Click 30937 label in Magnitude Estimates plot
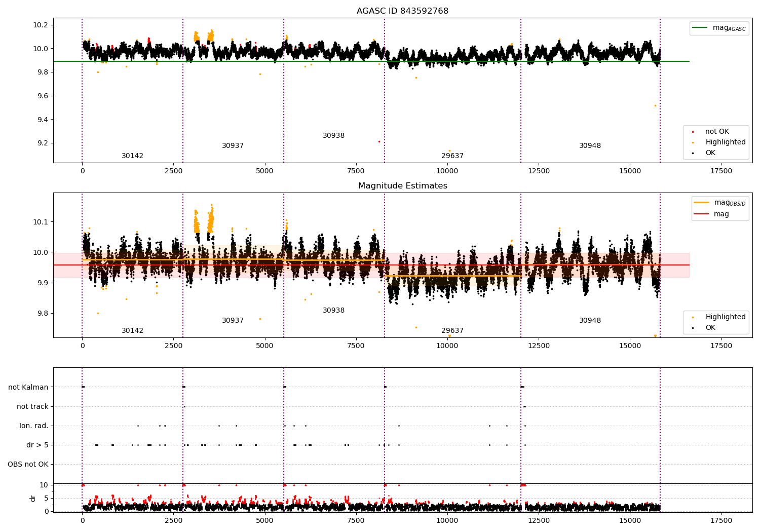760x532 pixels. tap(233, 320)
